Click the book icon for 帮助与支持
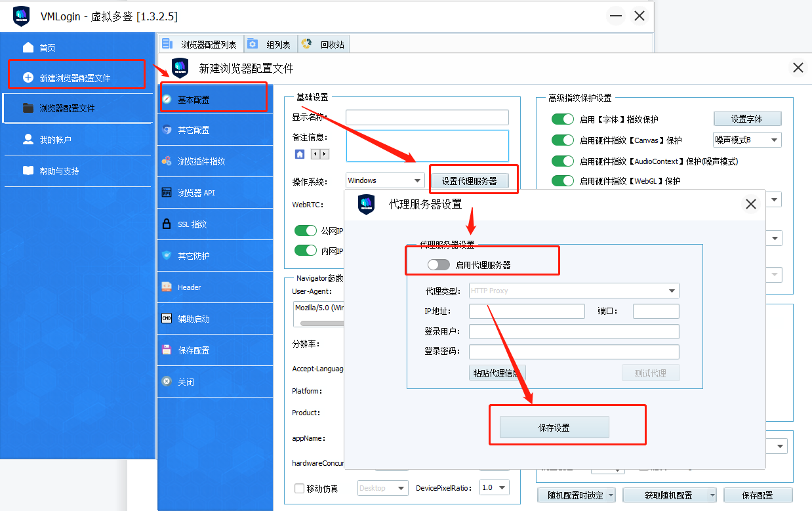The width and height of the screenshot is (812, 511). click(28, 171)
